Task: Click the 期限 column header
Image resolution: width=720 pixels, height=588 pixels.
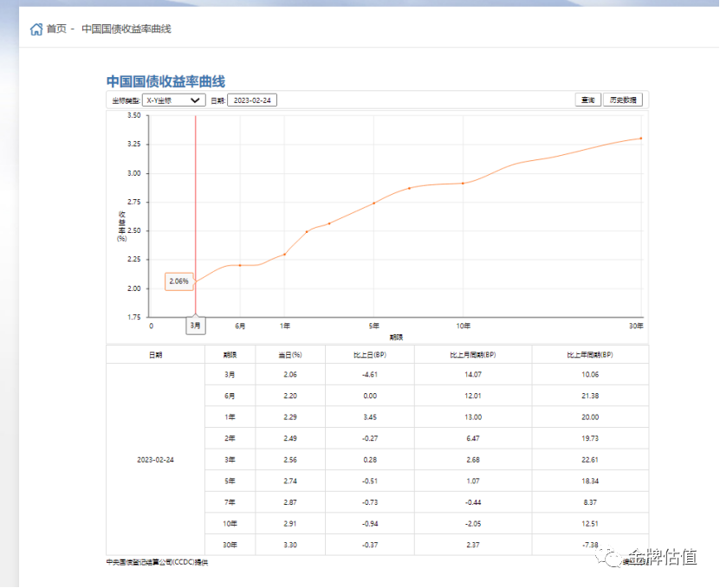Action: (x=230, y=355)
